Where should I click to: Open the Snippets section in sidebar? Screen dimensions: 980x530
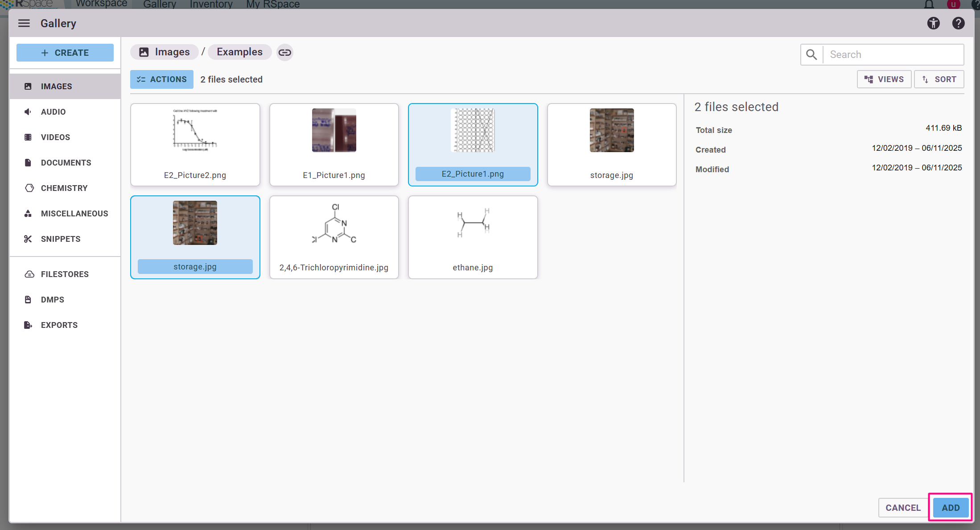pyautogui.click(x=61, y=239)
